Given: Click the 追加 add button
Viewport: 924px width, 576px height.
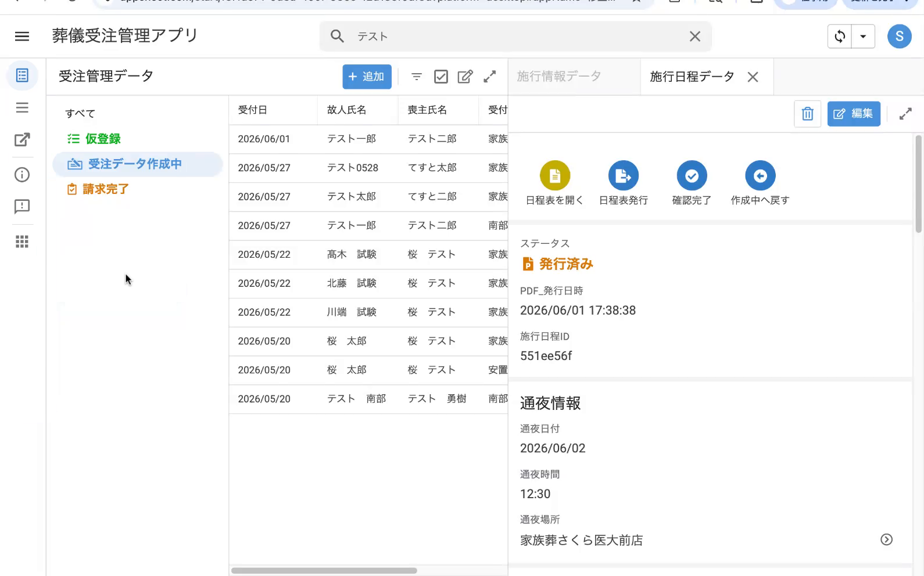Looking at the screenshot, I should coord(367,77).
